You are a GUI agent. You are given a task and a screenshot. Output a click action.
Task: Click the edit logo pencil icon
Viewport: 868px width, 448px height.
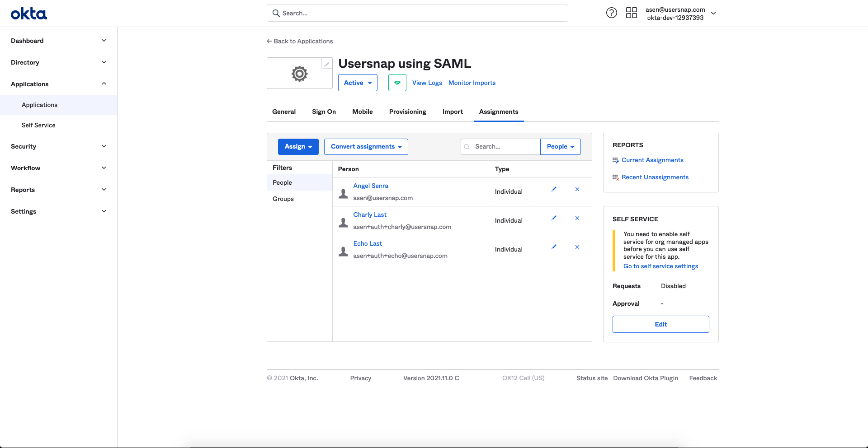click(x=326, y=64)
